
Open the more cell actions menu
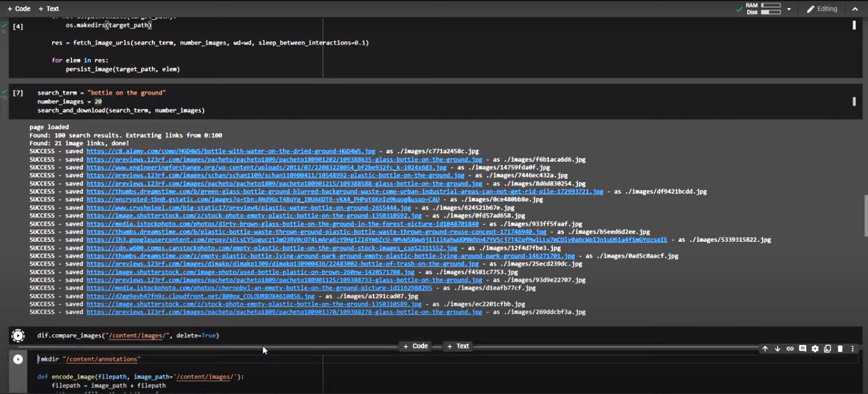(x=853, y=349)
